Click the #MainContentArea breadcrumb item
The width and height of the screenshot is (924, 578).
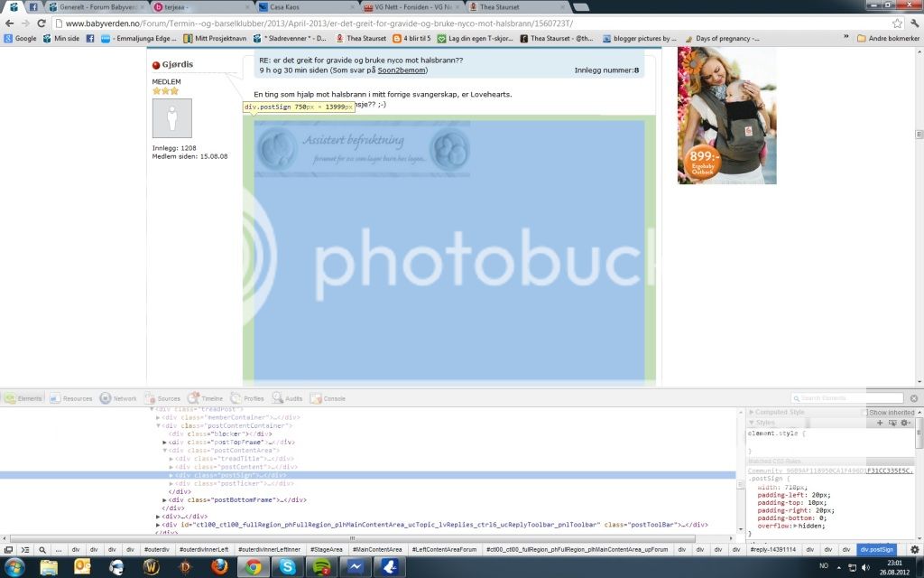pos(375,549)
